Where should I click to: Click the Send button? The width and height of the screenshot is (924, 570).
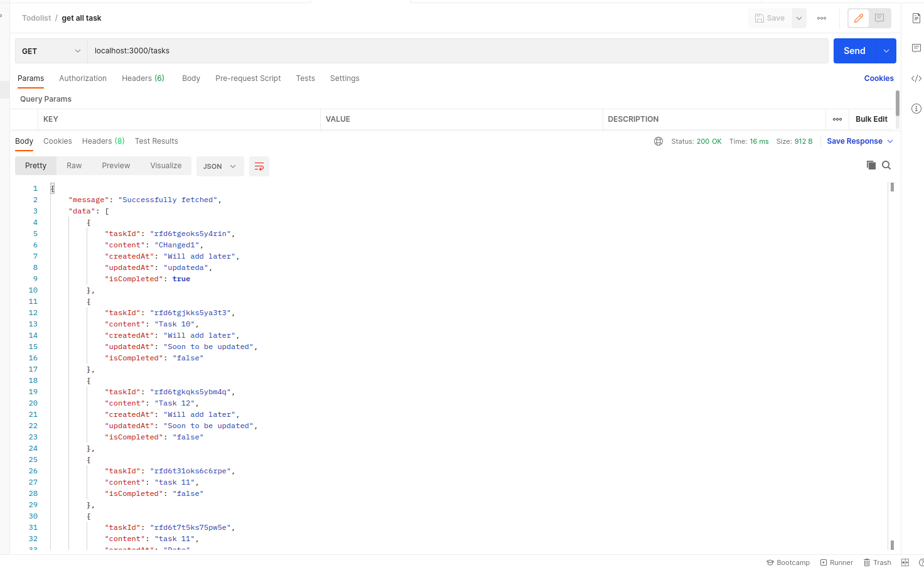pos(854,51)
